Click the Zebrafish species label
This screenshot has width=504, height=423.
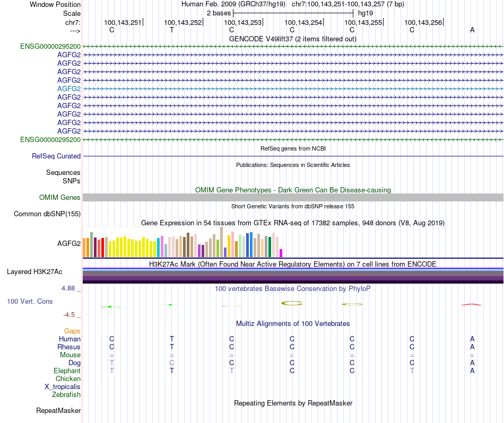66,394
